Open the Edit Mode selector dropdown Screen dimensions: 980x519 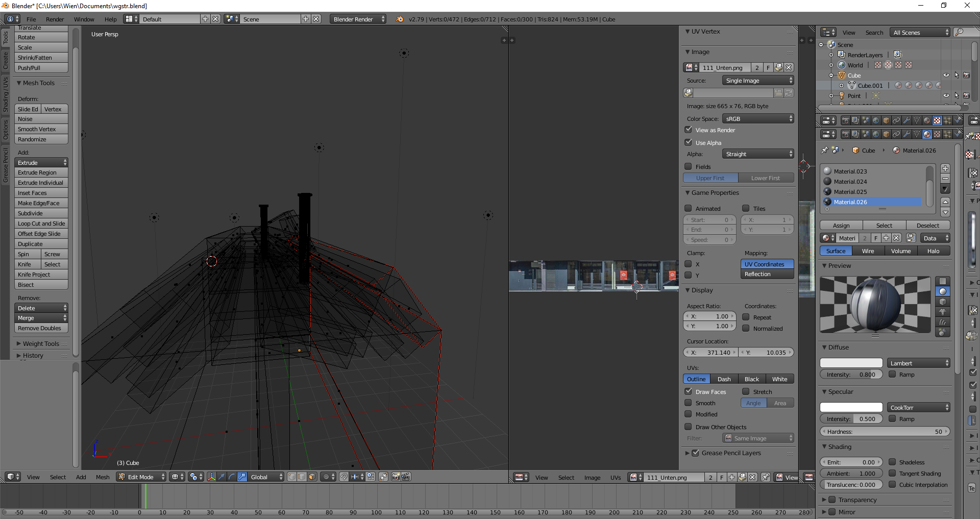click(141, 477)
